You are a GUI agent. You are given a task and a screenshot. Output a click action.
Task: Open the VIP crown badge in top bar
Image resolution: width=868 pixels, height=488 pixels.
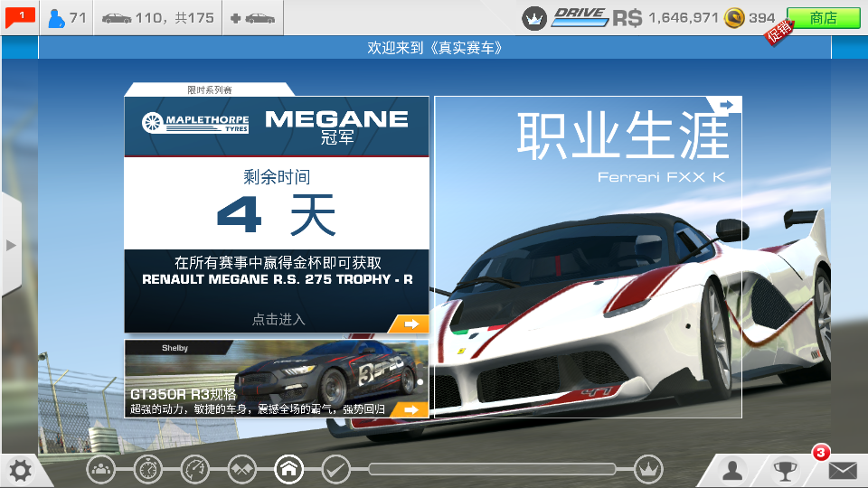coord(534,18)
